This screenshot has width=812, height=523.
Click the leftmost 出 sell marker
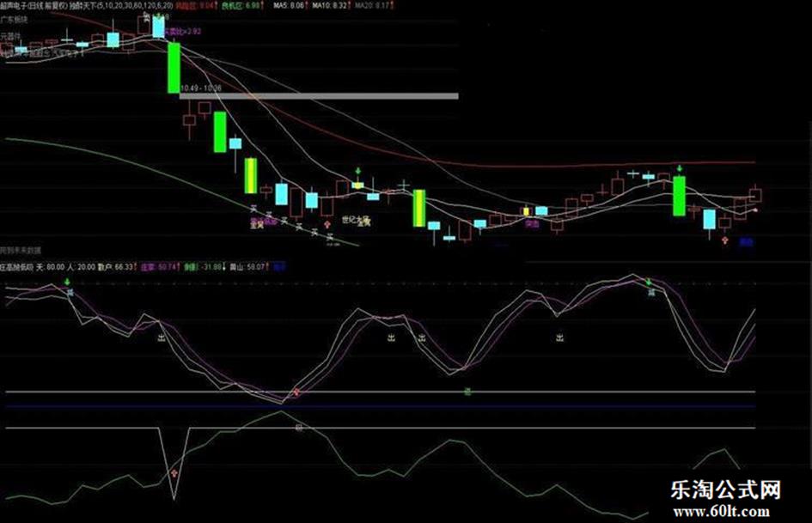coord(161,338)
